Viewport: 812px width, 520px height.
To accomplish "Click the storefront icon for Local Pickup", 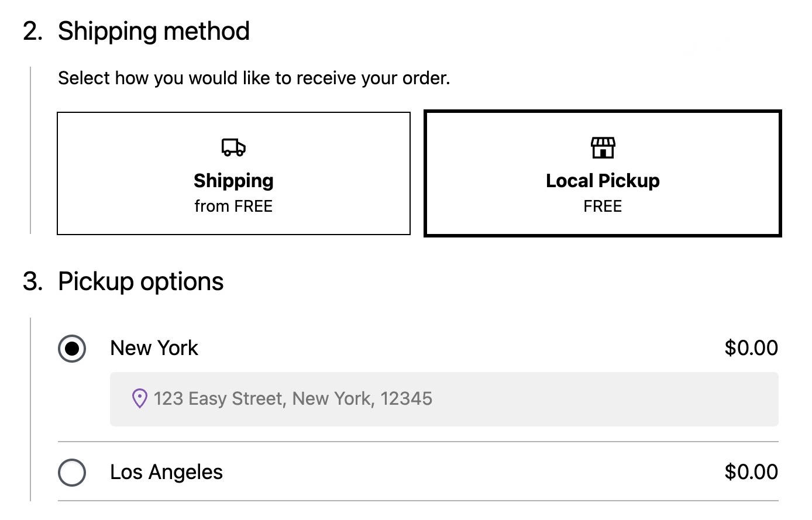I will (x=603, y=147).
